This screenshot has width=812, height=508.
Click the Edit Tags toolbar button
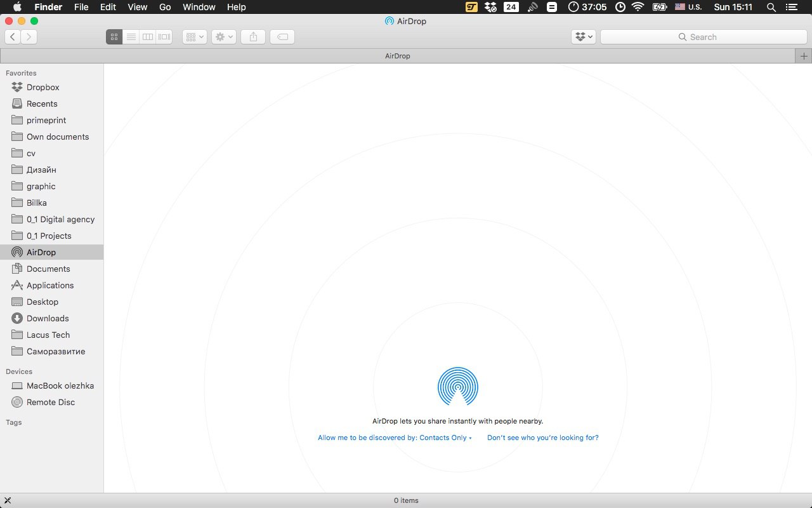[x=282, y=37]
